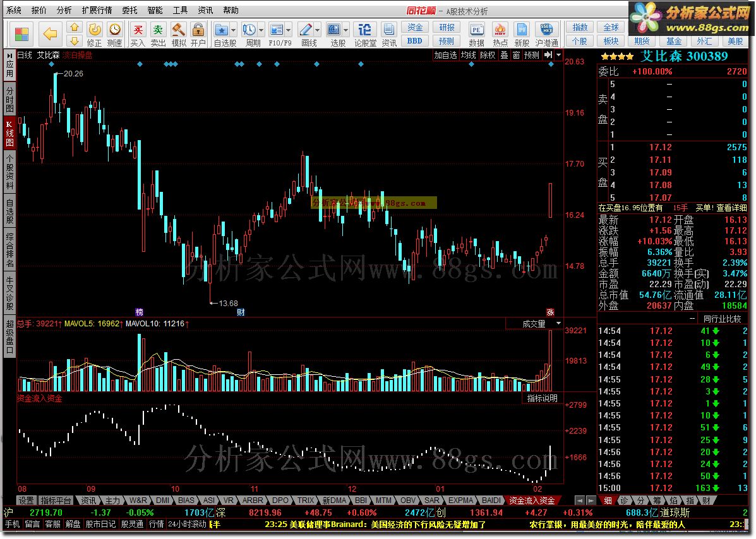
Task: Switch to the 分时图 sidebar view
Action: [x=9, y=99]
